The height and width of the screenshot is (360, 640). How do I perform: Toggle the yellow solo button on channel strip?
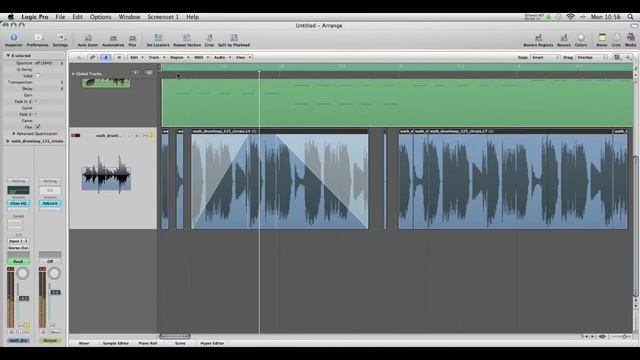coord(27,325)
